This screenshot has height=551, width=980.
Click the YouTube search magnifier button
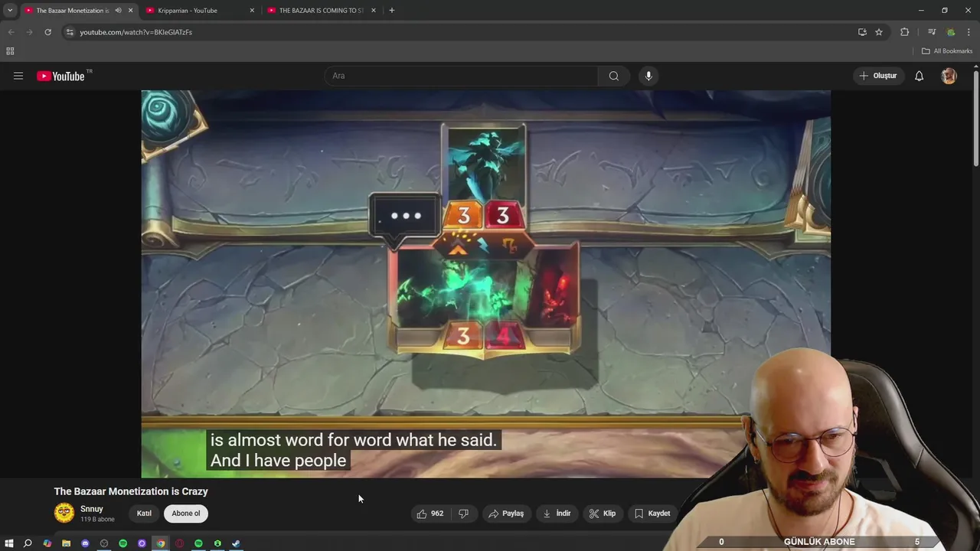[x=613, y=76]
